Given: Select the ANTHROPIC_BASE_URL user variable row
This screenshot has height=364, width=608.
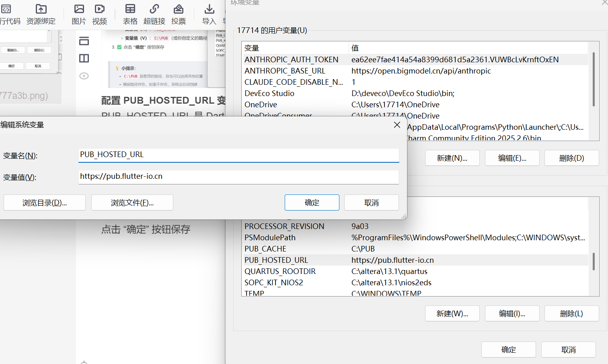Looking at the screenshot, I should 415,71.
